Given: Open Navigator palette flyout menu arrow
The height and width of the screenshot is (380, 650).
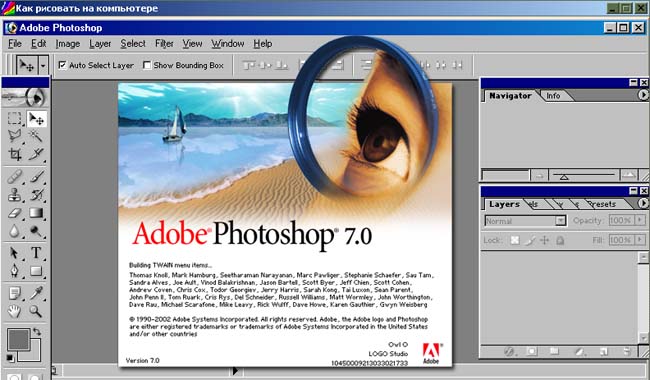Looking at the screenshot, I should pos(643,95).
